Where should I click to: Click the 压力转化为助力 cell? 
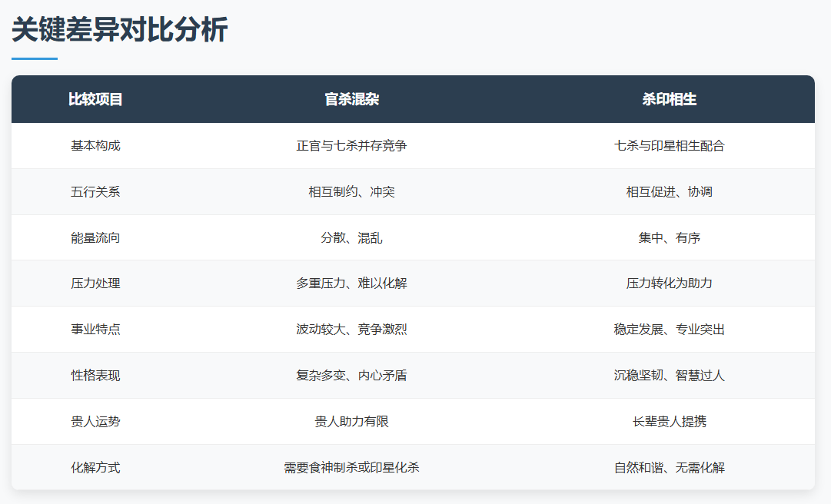(669, 283)
